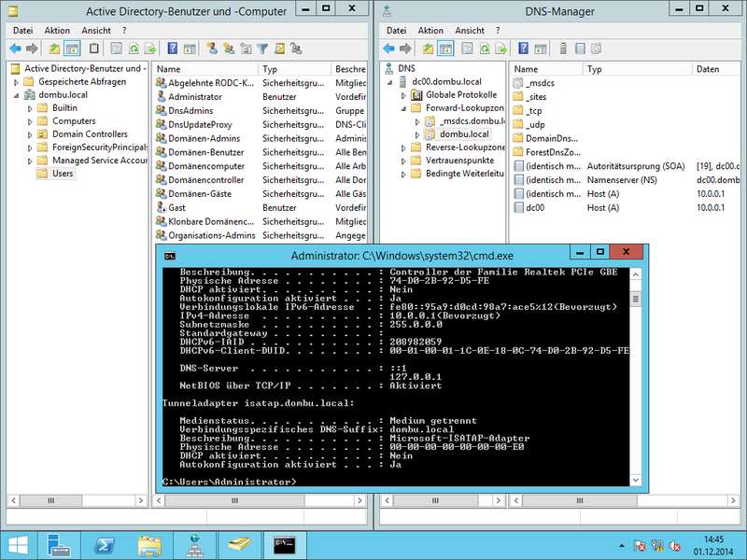Click the back arrow in DNS-Manager toolbar

click(x=388, y=48)
